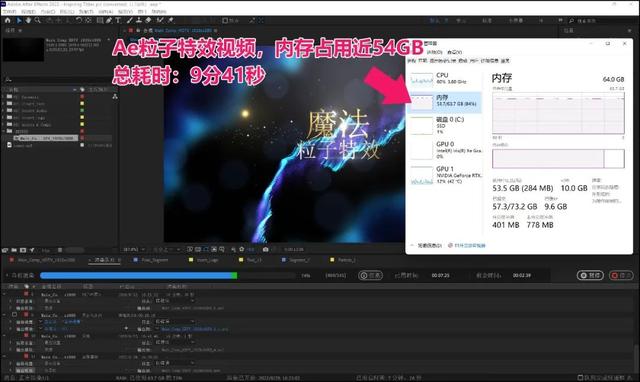Viewport: 640px width, 382px height.
Task: Select 磁盘 0 (C:) SSD entry
Action: [x=446, y=125]
